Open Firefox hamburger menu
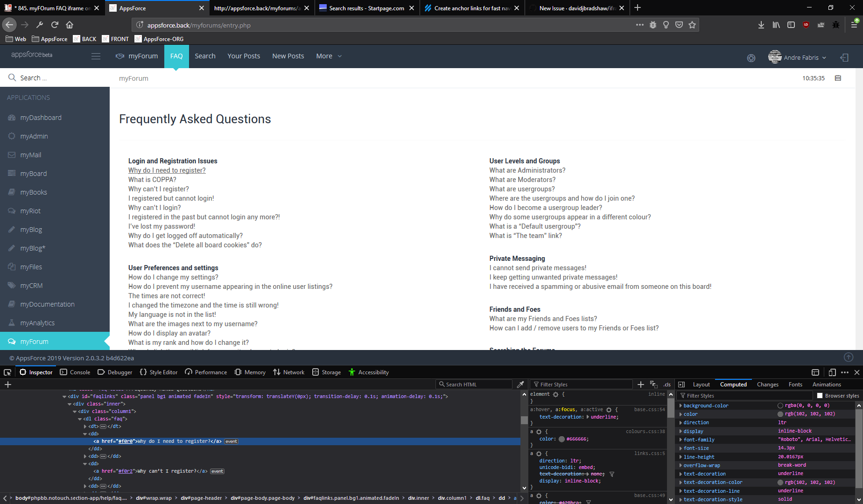863x504 pixels. [854, 25]
